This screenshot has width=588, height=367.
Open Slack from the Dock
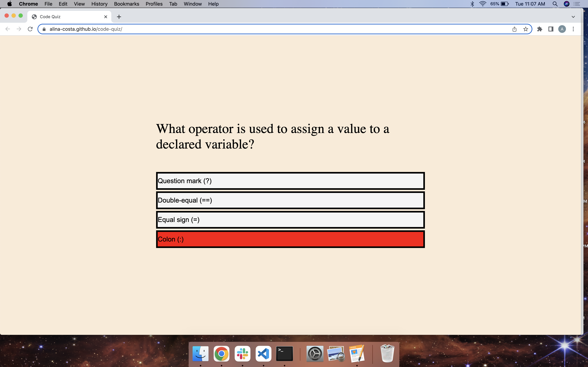click(x=242, y=354)
